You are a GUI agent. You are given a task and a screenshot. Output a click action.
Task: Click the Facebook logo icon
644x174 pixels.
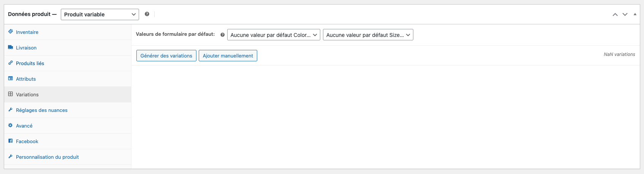pyautogui.click(x=11, y=141)
